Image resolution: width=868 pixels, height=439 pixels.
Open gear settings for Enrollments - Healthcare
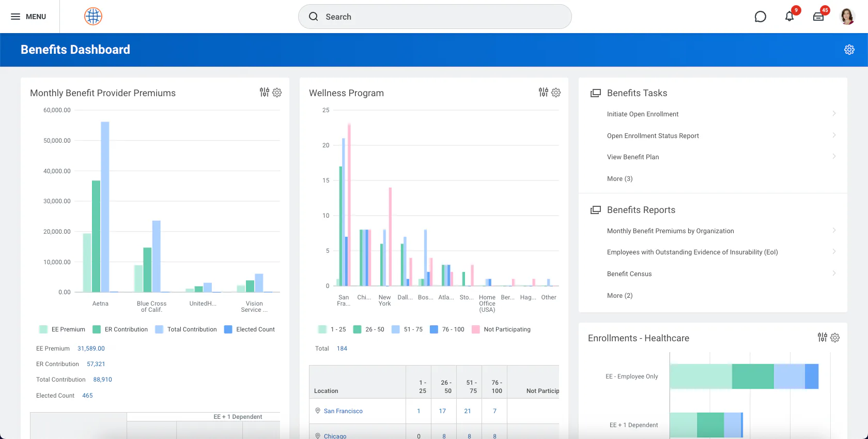point(835,338)
